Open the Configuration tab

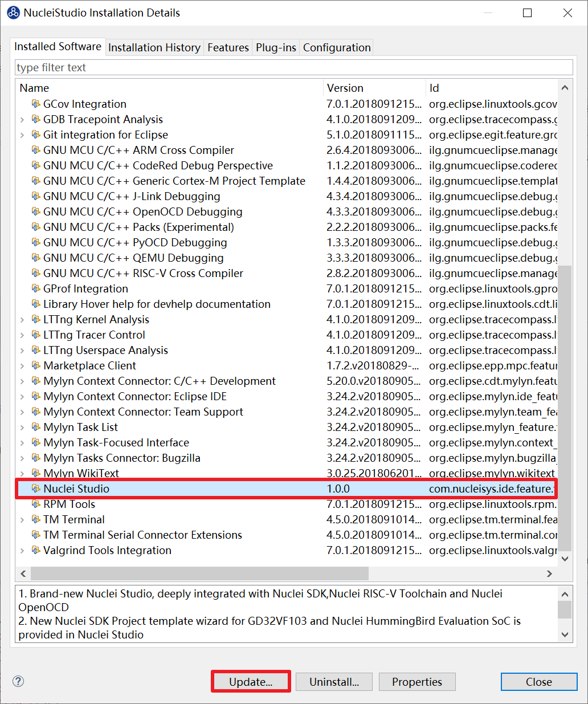point(337,47)
